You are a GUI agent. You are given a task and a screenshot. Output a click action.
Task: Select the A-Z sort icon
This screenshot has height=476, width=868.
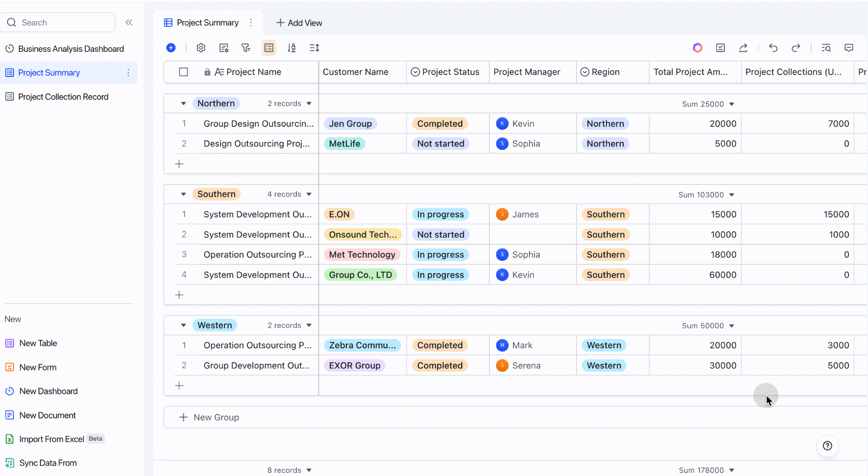(x=292, y=48)
